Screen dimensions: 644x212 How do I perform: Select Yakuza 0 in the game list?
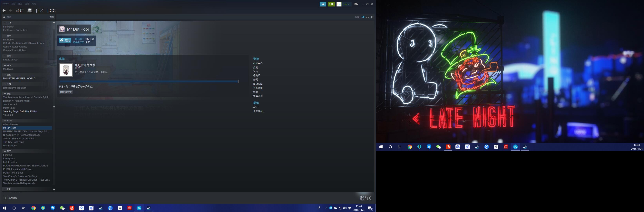point(8,115)
